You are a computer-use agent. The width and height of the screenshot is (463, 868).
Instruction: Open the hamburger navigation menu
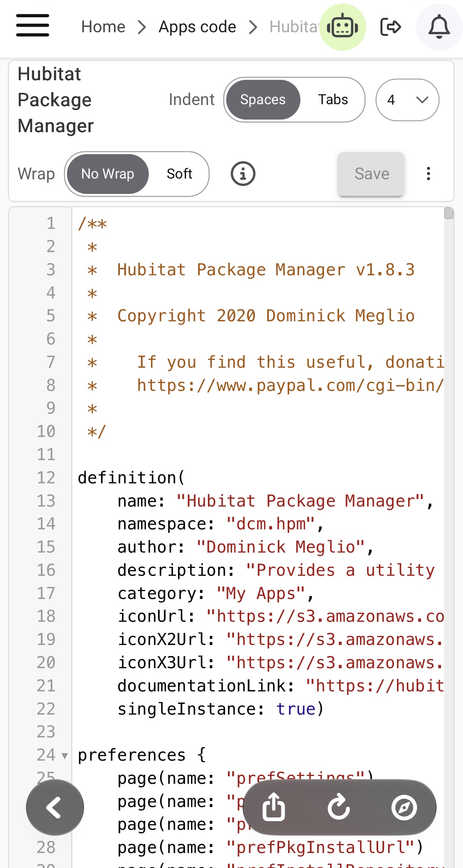tap(33, 26)
